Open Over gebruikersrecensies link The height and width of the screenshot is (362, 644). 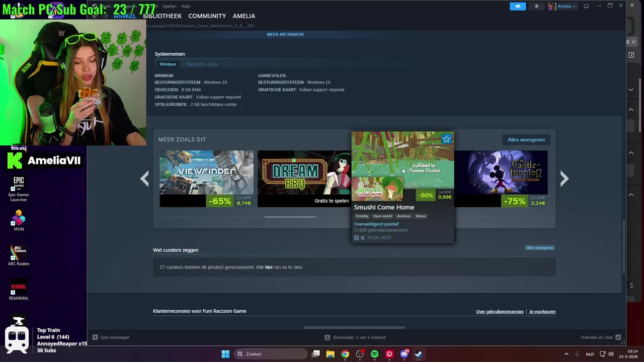[x=500, y=312]
